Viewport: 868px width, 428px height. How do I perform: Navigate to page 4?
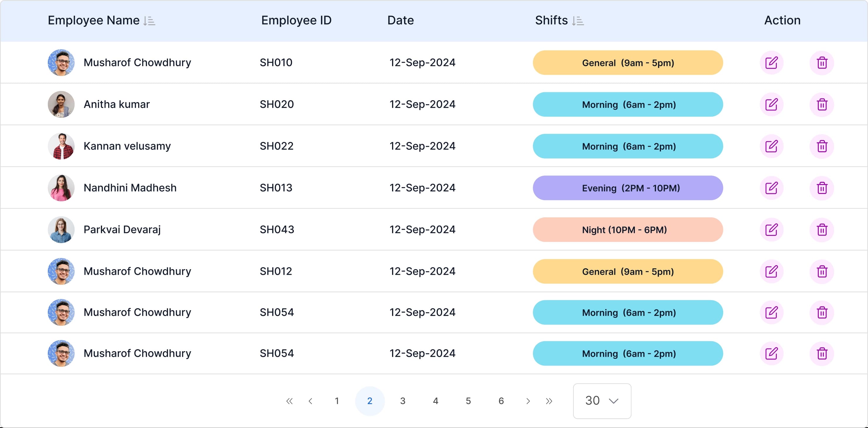point(435,401)
